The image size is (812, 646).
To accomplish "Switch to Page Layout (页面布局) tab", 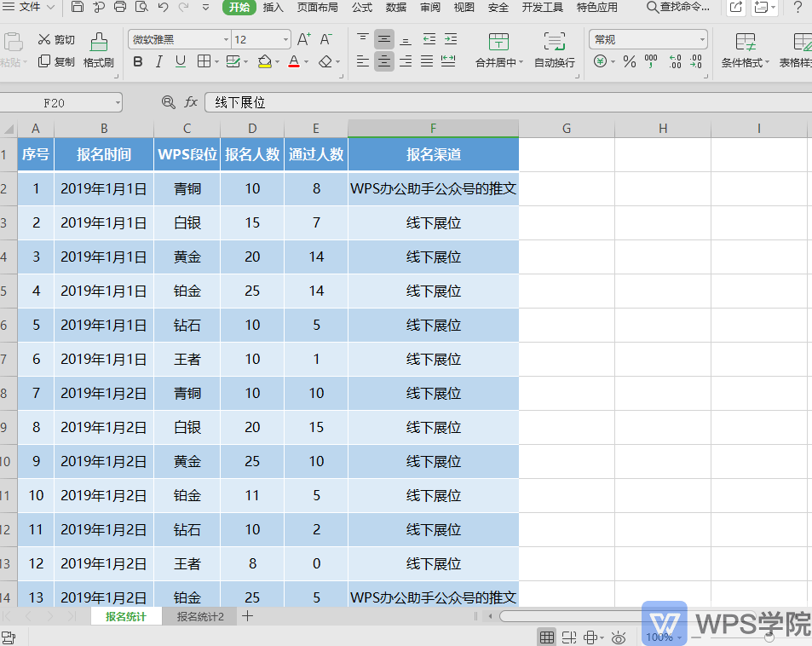I will 318,8.
